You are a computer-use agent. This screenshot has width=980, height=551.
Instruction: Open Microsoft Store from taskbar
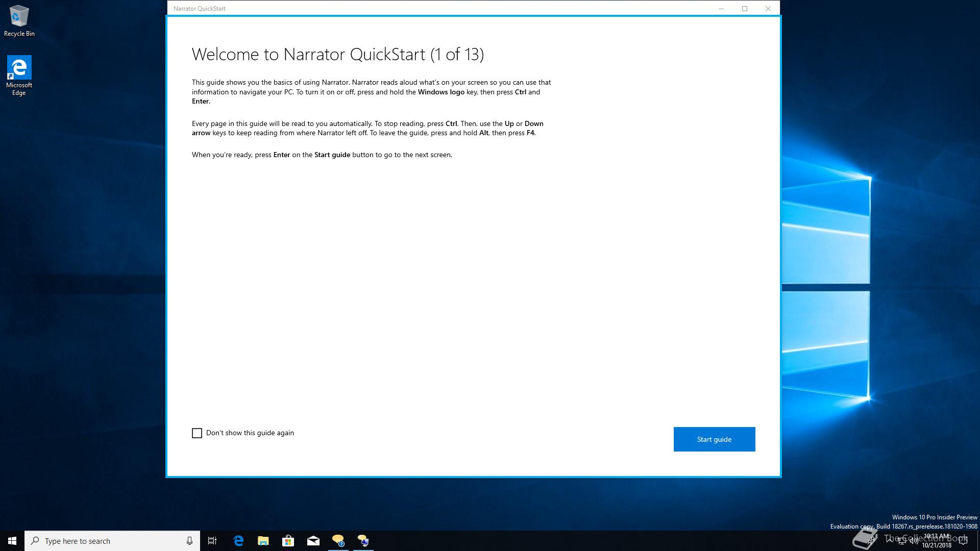pyautogui.click(x=288, y=541)
